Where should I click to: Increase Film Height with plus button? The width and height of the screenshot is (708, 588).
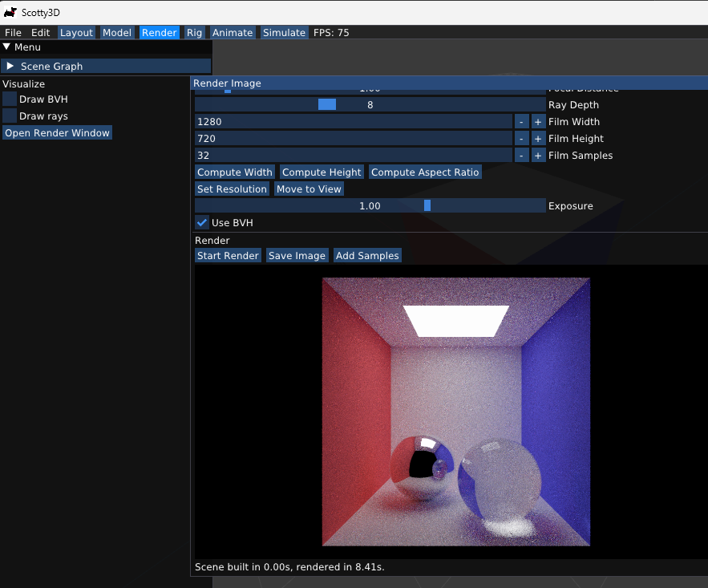(538, 139)
